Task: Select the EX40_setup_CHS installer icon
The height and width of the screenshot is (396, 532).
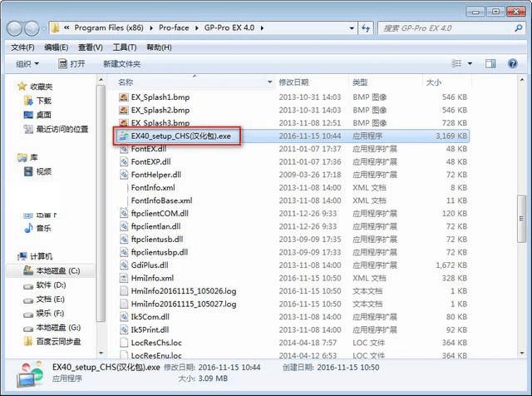Action: pos(123,136)
